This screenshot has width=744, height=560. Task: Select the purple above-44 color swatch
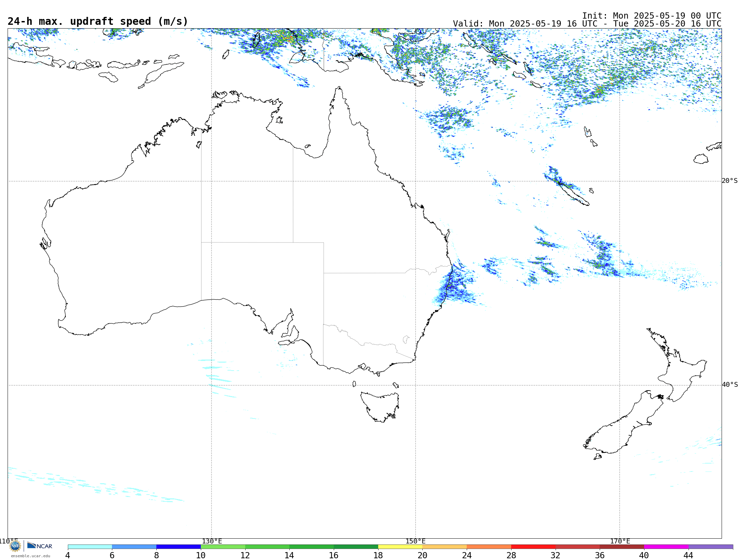click(x=711, y=547)
